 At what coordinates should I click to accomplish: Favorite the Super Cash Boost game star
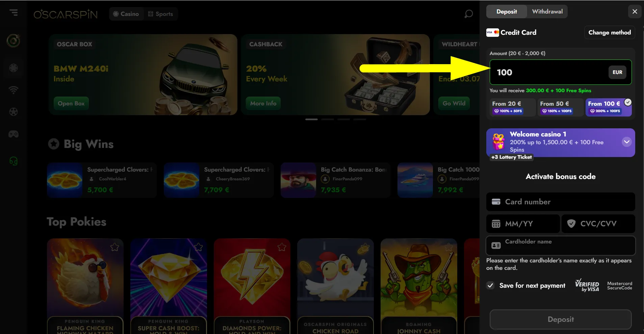[199, 247]
